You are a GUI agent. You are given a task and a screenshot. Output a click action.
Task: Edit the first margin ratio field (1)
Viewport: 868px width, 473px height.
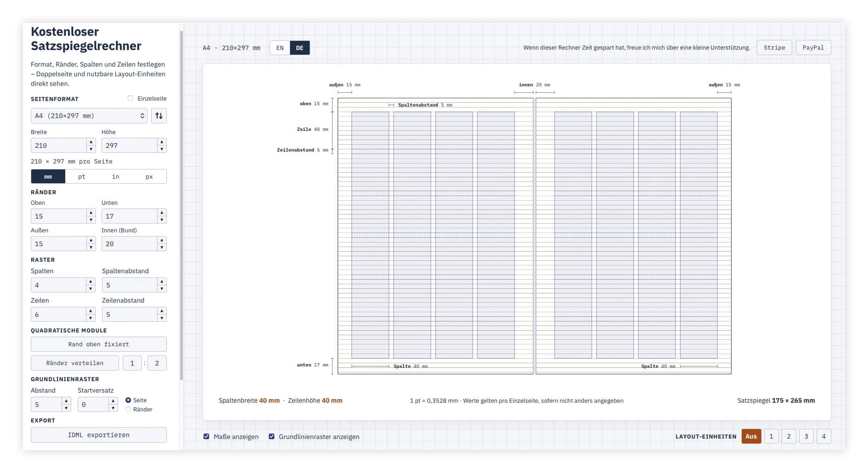tap(132, 363)
